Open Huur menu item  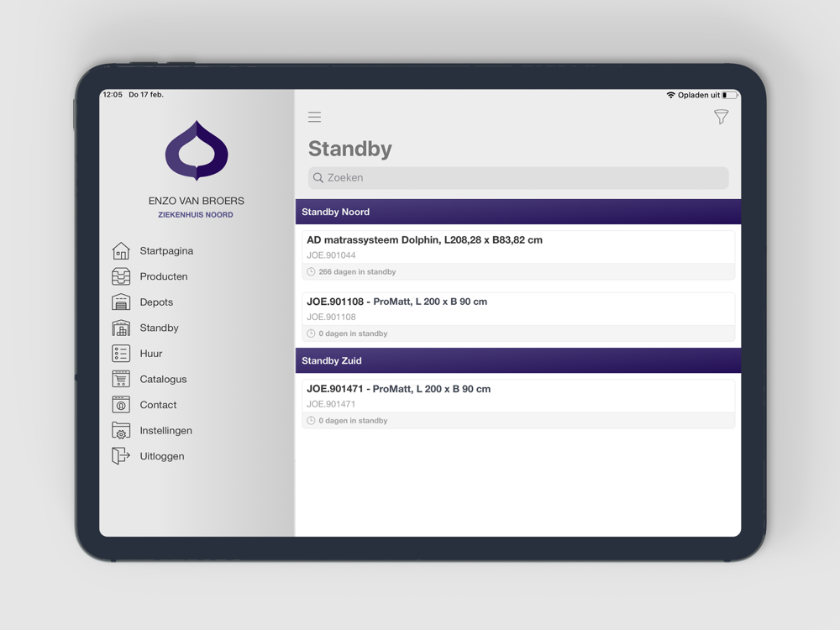click(x=151, y=354)
